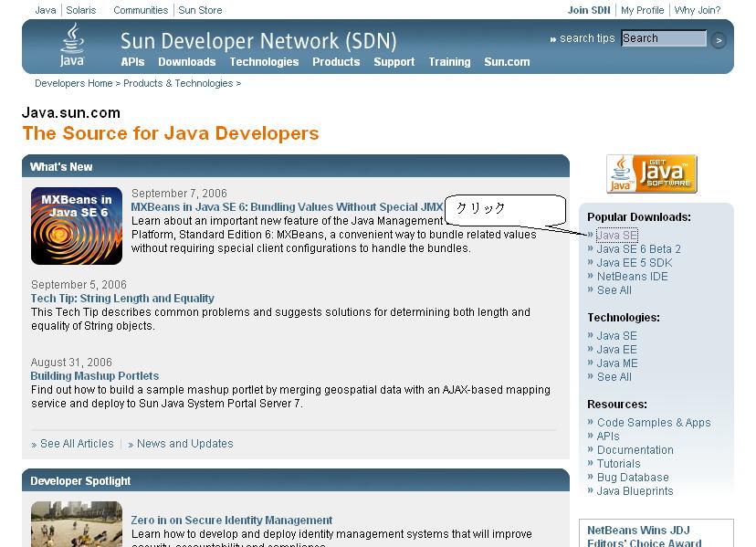Click Products & Technologies breadcrumb
This screenshot has height=547, width=756.
pos(178,83)
